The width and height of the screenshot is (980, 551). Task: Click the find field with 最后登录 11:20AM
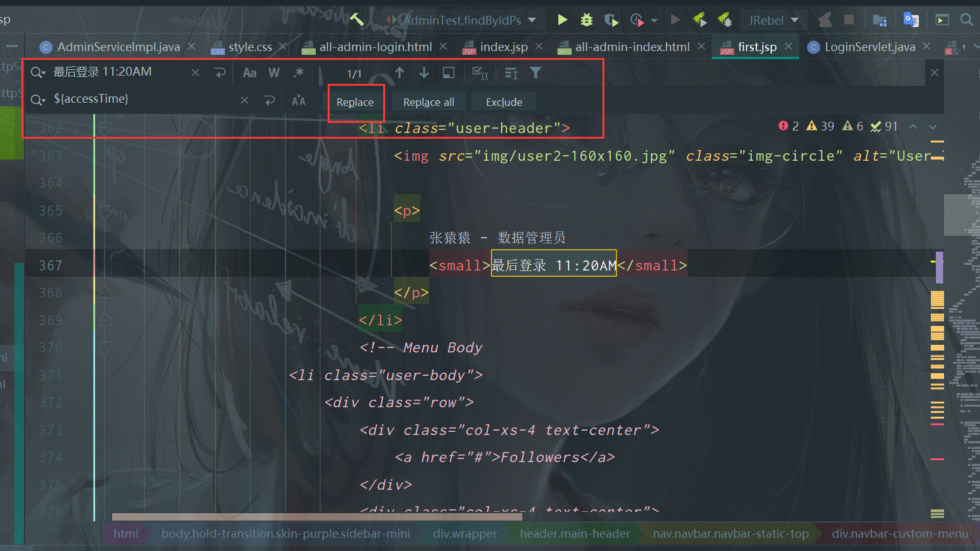tap(120, 72)
